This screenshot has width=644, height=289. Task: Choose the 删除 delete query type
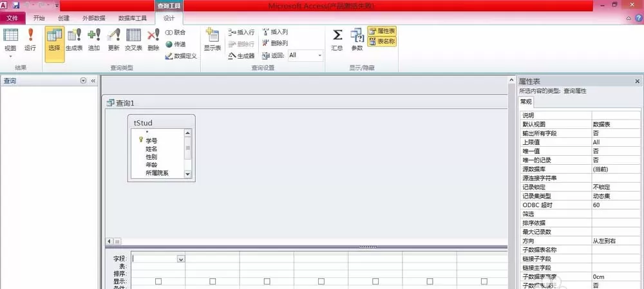coord(153,40)
